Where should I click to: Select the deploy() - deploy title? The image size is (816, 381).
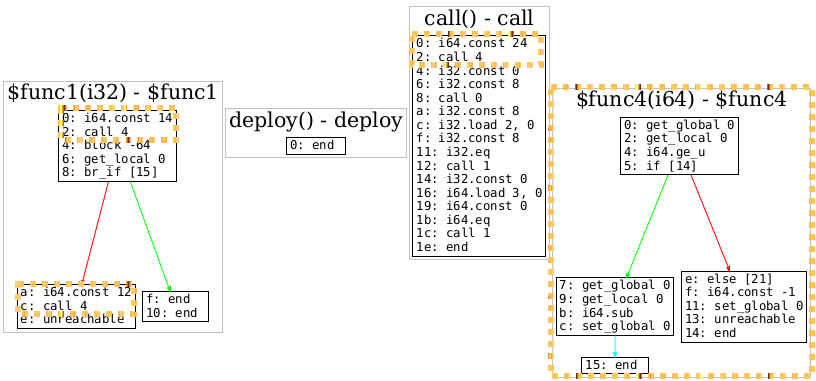315,121
